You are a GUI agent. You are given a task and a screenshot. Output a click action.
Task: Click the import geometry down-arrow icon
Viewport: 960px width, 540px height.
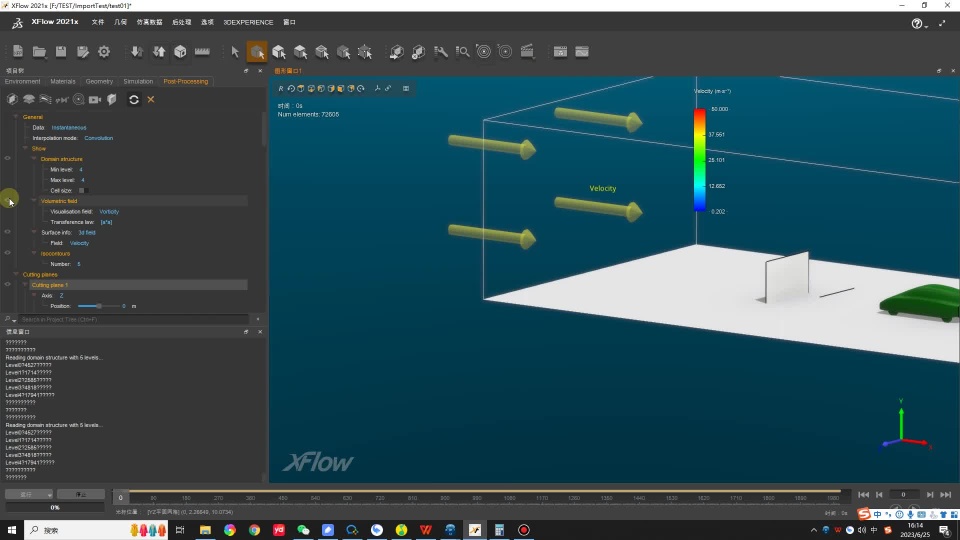coord(137,51)
